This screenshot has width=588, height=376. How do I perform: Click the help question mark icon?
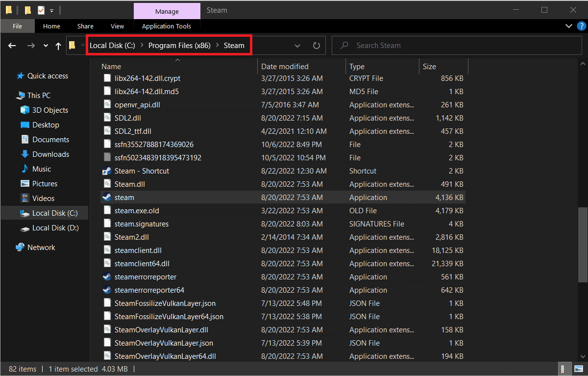(582, 26)
